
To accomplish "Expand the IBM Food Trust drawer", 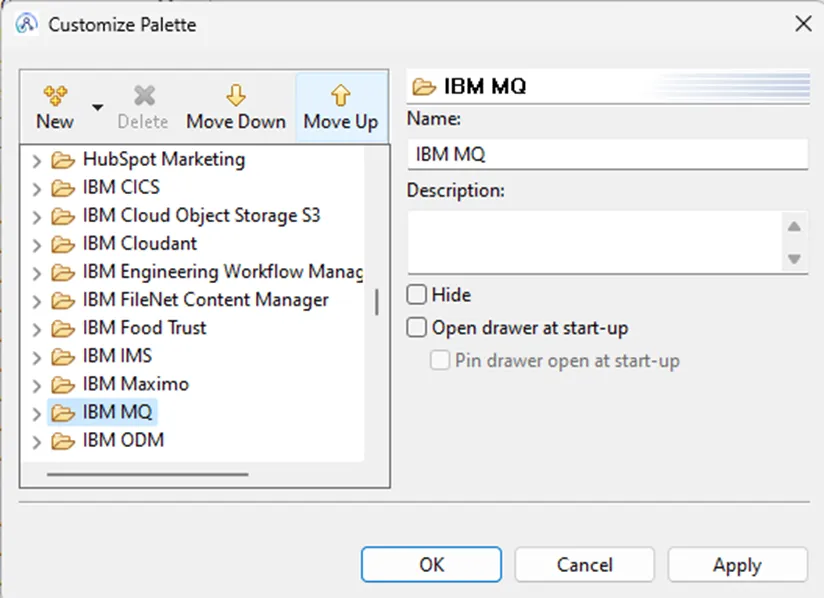I will [36, 329].
